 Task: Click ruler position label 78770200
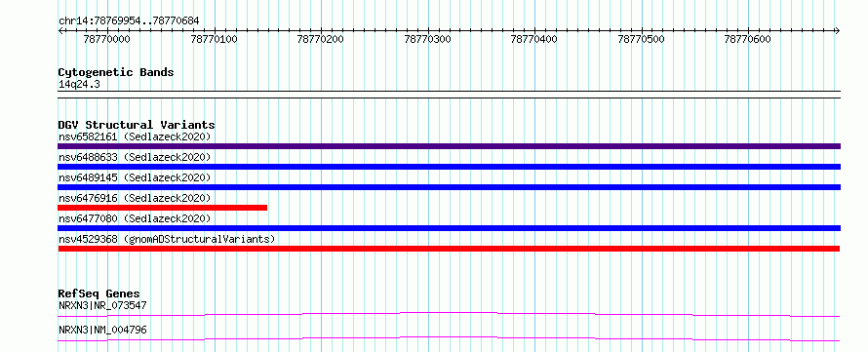point(321,39)
